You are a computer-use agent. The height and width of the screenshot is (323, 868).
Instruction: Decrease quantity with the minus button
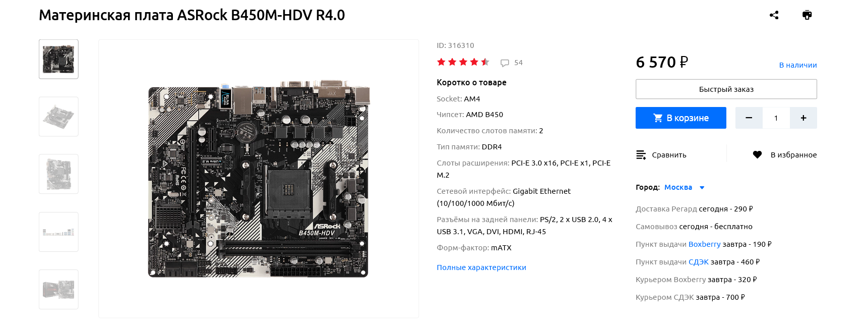(749, 118)
